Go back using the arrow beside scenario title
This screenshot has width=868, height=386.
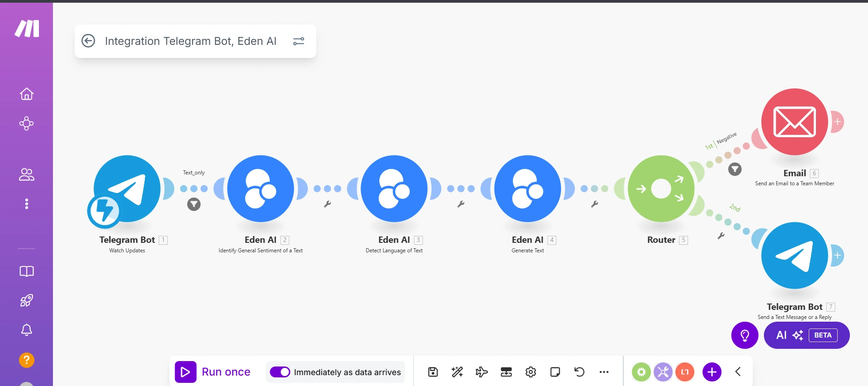click(88, 41)
